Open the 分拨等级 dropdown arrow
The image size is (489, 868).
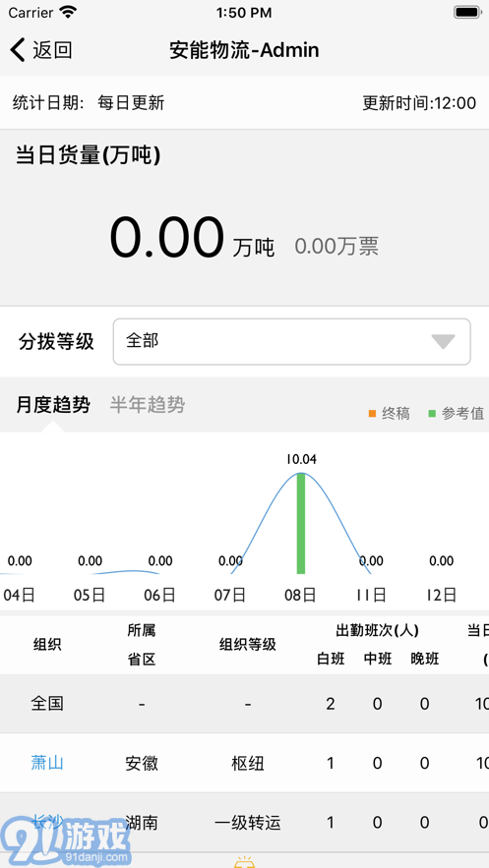coord(443,341)
